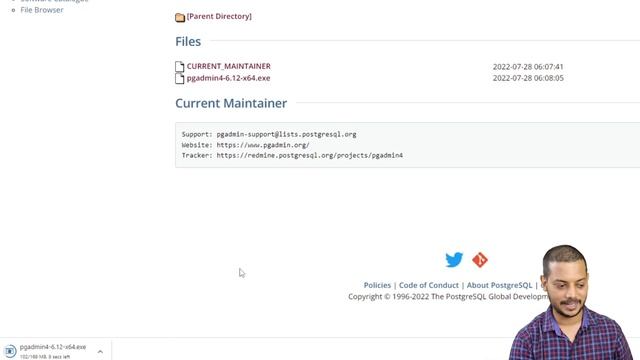Click the file icon beside CURRENT_MAINTAINER
Screen dimensions: 640x360
pos(180,67)
